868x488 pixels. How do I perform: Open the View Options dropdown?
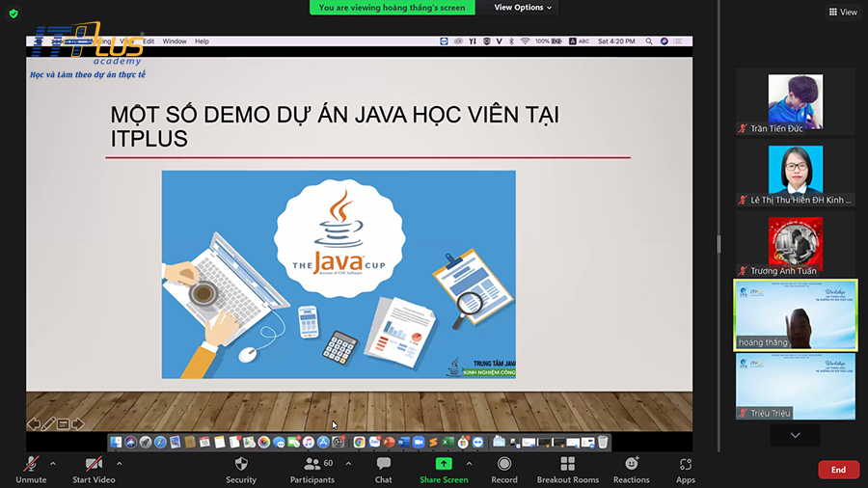(524, 8)
